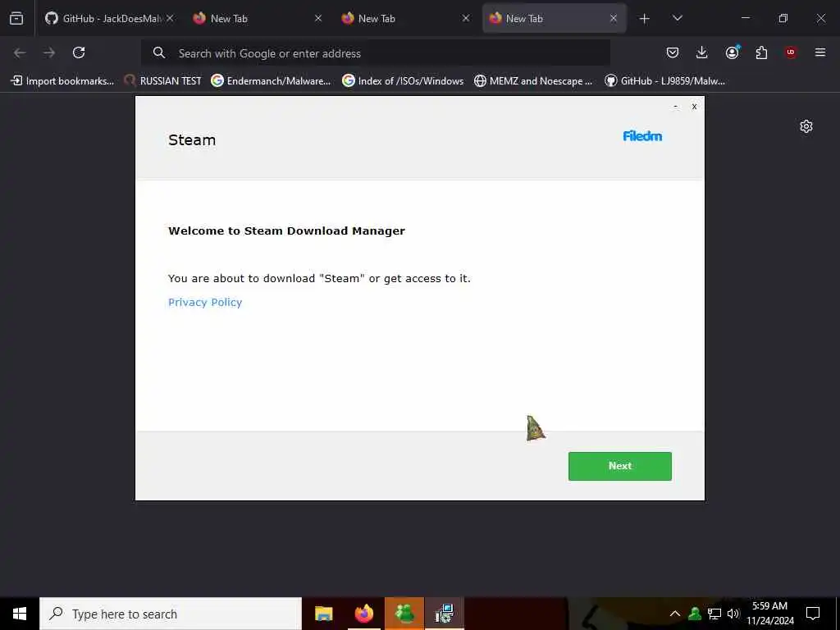The height and width of the screenshot is (630, 840).
Task: Go forward to the next page
Action: [49, 52]
